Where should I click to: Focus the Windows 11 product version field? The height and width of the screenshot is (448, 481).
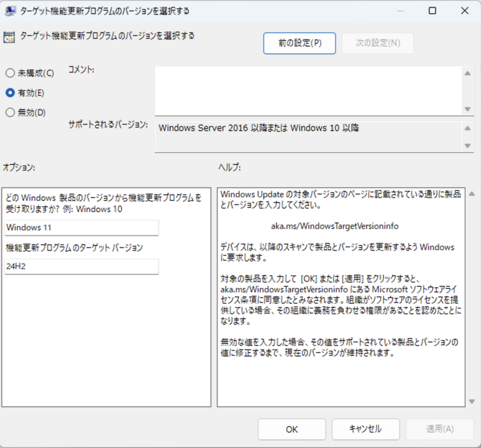pos(82,228)
